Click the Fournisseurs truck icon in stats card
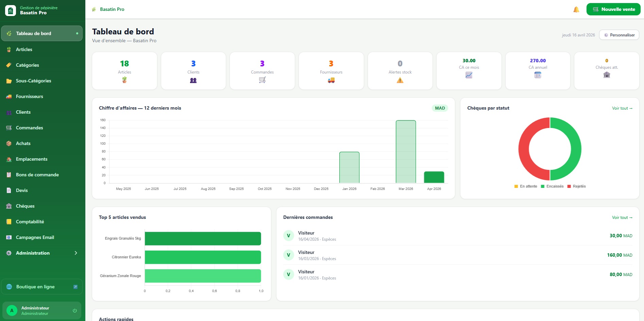This screenshot has width=644, height=321. point(331,80)
